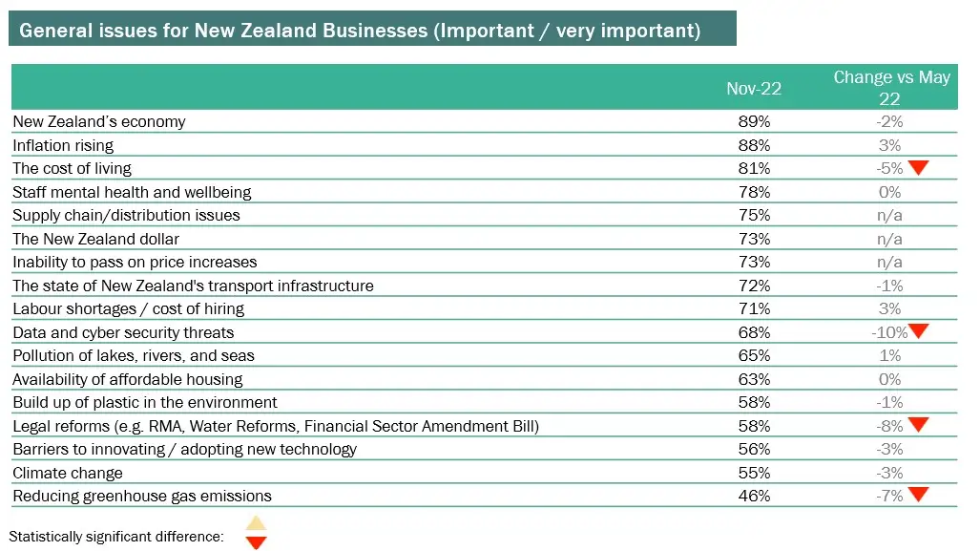980x551 pixels.
Task: Select the Staff mental health and wellbeing row
Action: click(485, 191)
